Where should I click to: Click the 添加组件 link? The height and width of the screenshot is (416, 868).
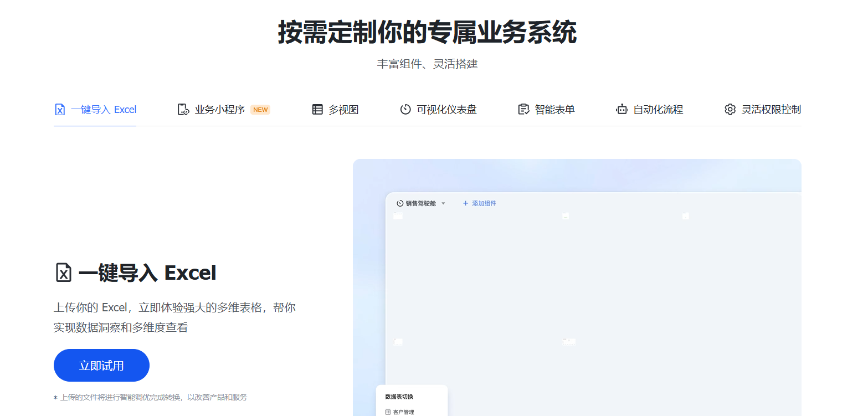point(483,203)
